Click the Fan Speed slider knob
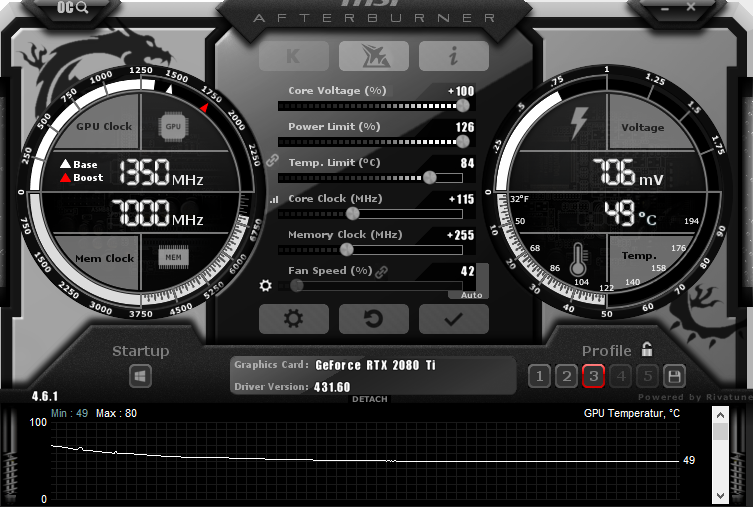753x507 pixels. (296, 286)
